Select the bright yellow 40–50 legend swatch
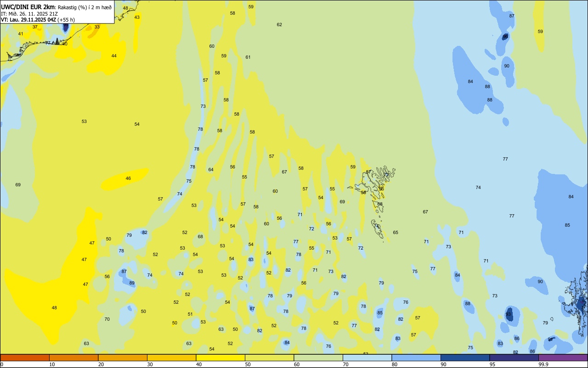This screenshot has height=368, width=588. coord(220,357)
